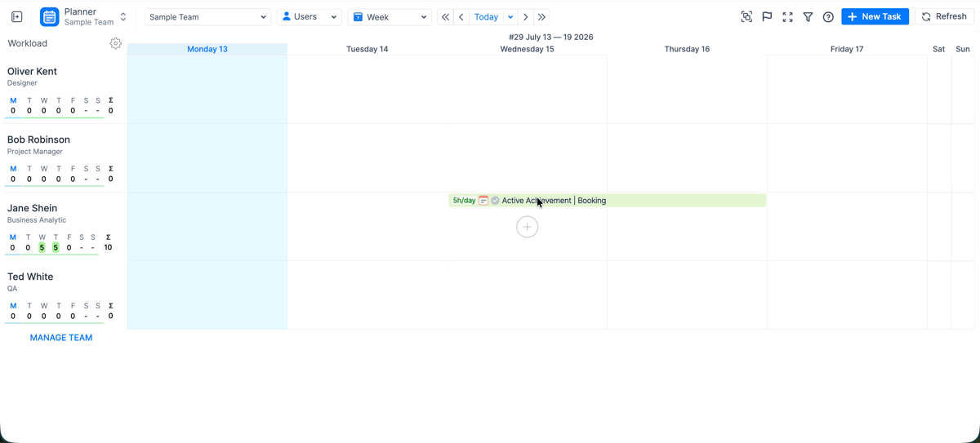Open the filter funnel icon
Screen dimensions: 980x443
808,16
